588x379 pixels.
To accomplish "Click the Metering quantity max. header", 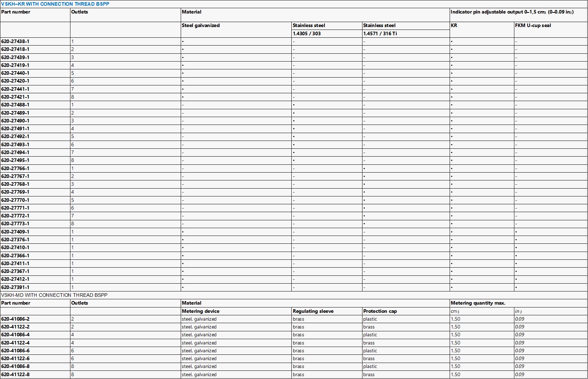I will click(x=478, y=303).
